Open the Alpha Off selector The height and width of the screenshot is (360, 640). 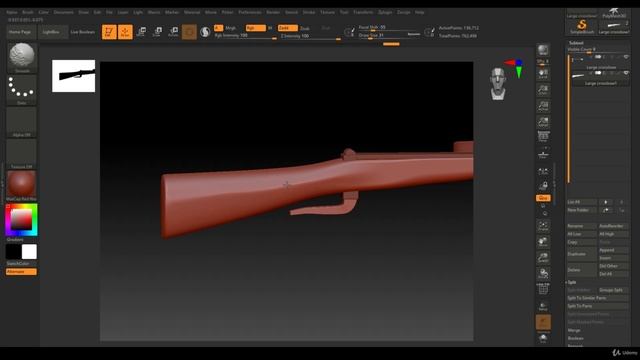(x=22, y=122)
